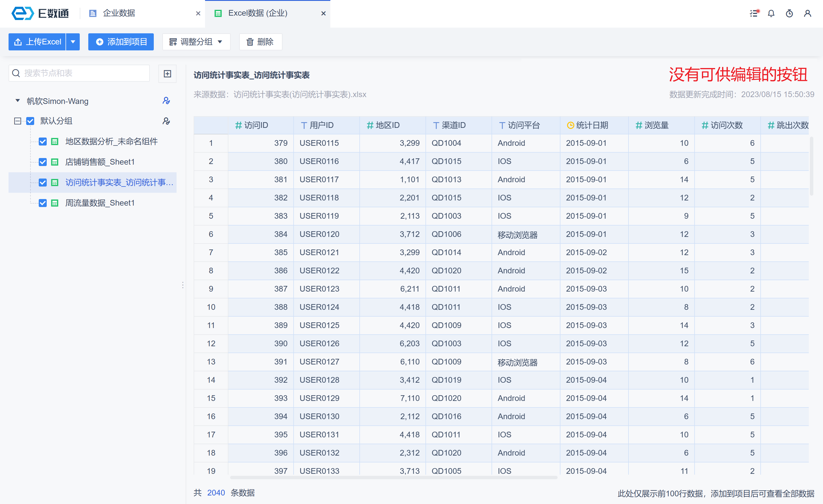The height and width of the screenshot is (504, 823).
Task: Click permission icon next to 默认分组
Action: (x=166, y=121)
